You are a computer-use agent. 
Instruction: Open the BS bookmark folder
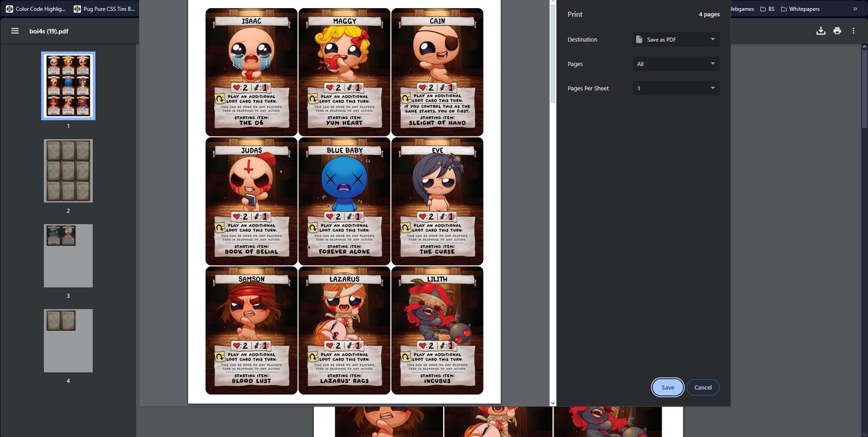pos(767,9)
